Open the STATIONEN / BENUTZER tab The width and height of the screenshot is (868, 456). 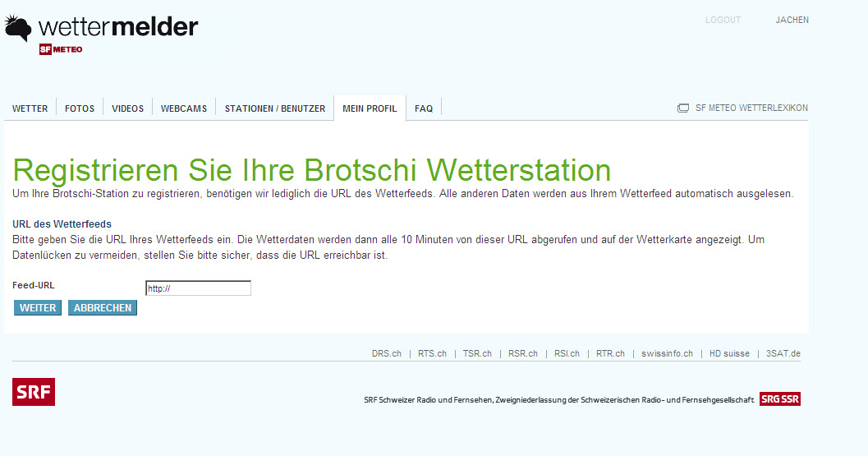point(275,108)
